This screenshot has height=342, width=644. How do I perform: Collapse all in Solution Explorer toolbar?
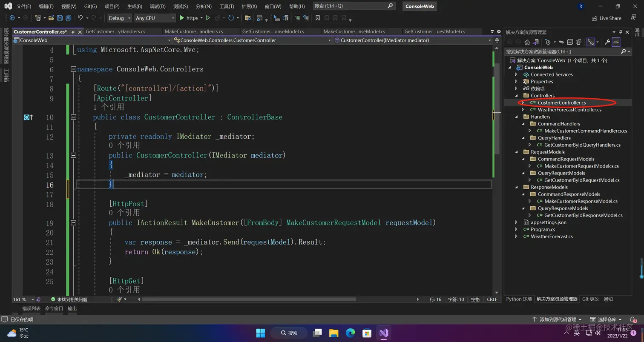click(570, 42)
